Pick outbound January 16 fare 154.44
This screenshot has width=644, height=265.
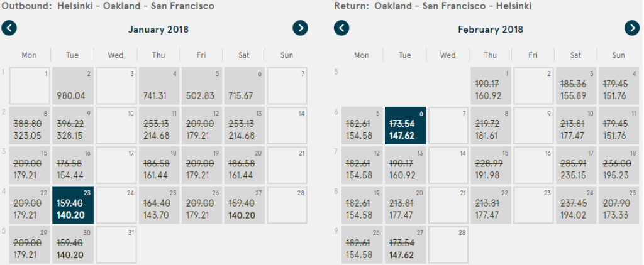coord(72,165)
